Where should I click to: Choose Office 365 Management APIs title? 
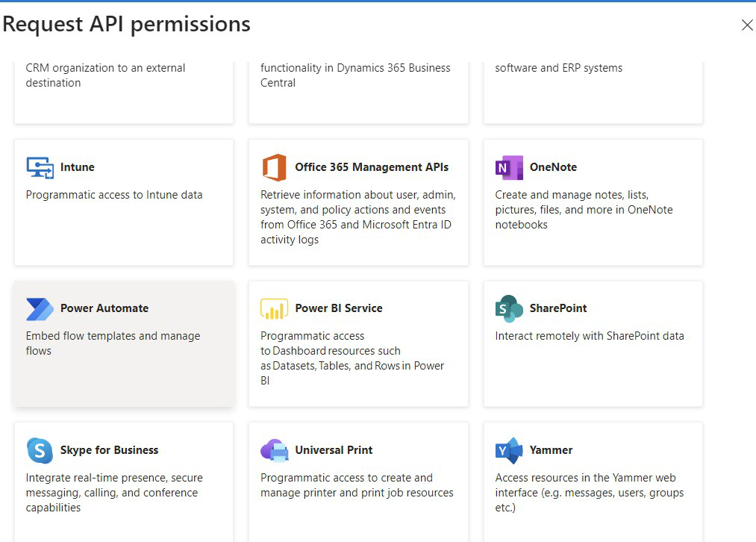pyautogui.click(x=372, y=167)
